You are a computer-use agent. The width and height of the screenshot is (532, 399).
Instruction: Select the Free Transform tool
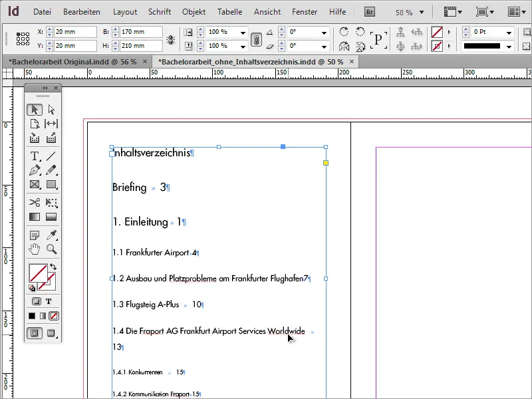click(51, 203)
